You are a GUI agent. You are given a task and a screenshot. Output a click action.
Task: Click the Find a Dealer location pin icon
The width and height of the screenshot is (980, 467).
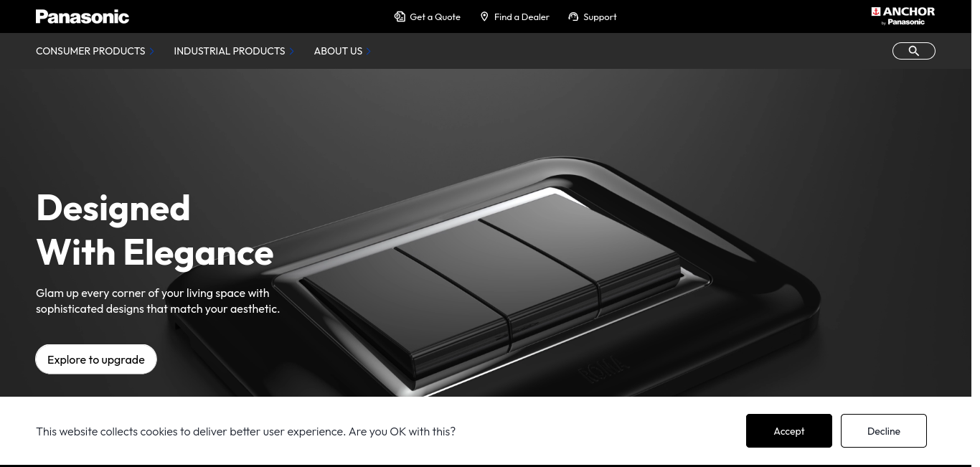click(484, 16)
